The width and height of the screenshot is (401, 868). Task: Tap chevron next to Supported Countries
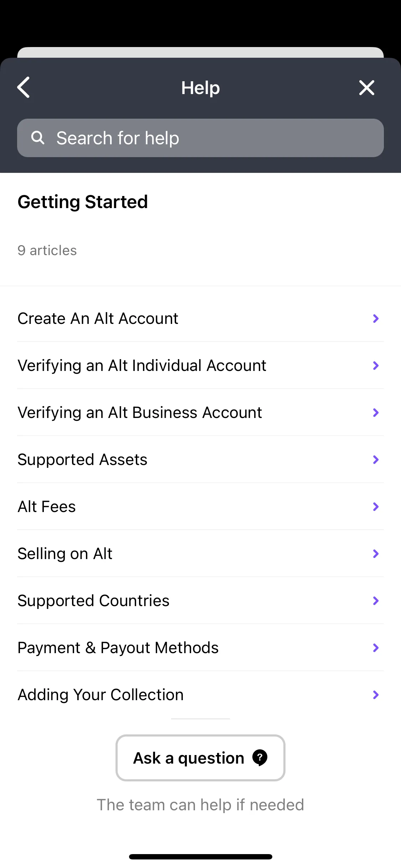point(376,601)
